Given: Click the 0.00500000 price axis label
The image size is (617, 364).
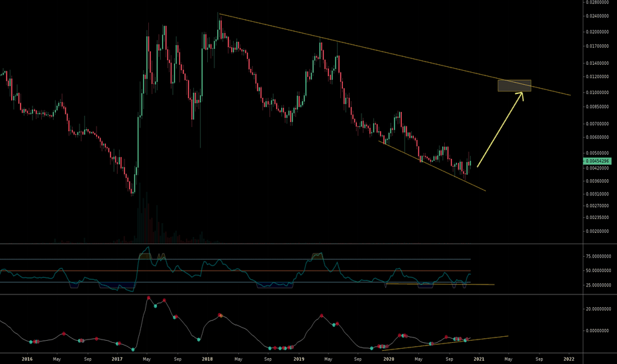Looking at the screenshot, I should (597, 153).
